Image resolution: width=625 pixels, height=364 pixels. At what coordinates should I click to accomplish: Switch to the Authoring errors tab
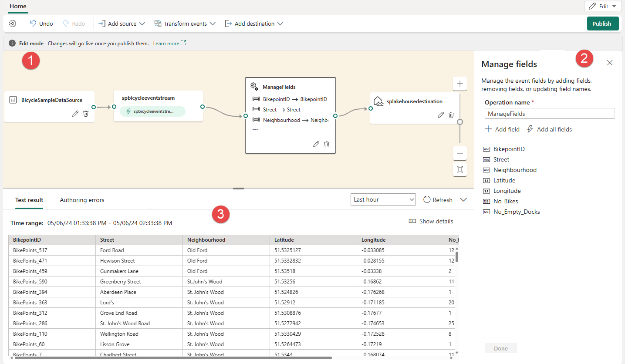tap(81, 200)
